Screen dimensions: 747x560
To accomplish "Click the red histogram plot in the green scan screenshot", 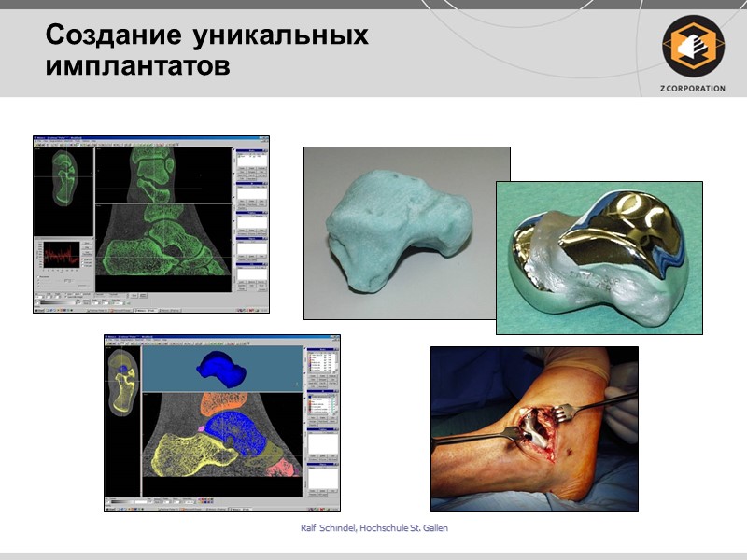I will [61, 254].
